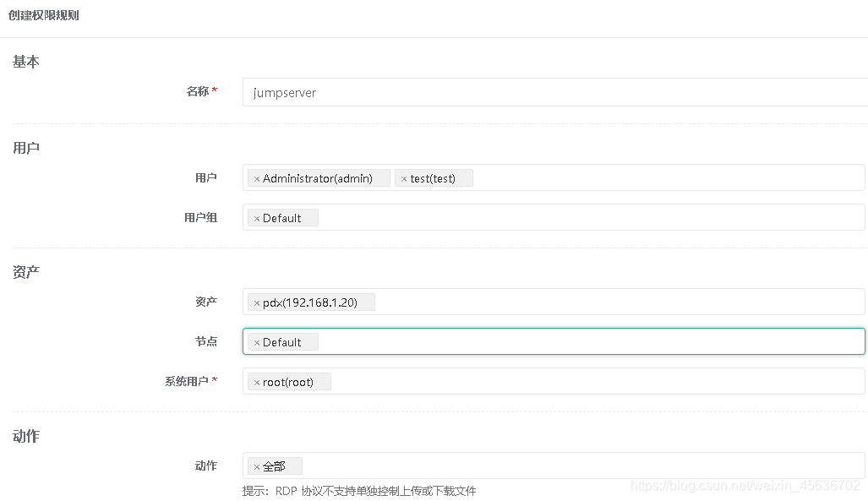Open the 用户 multi-select field
This screenshot has height=501, width=868.
click(554, 177)
